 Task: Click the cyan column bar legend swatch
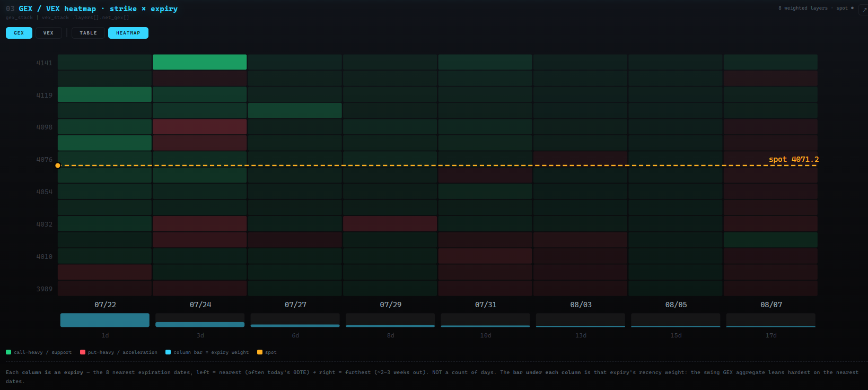168,352
